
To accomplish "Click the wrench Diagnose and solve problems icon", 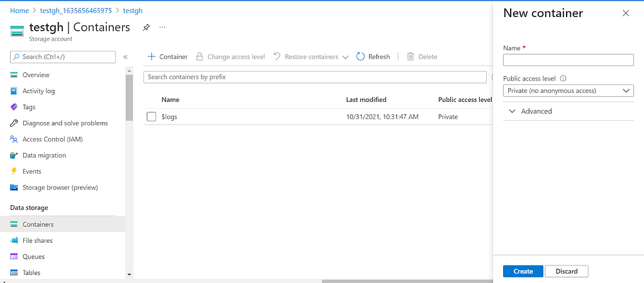I will [x=14, y=123].
